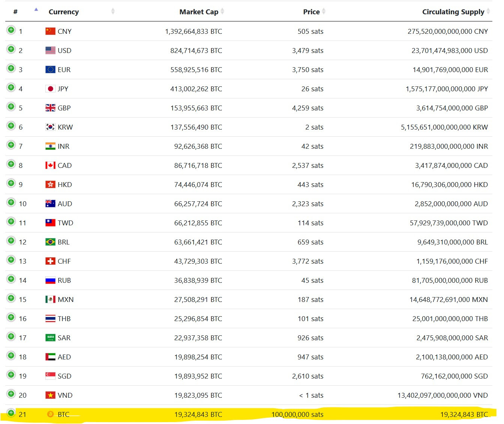
Task: Click the < 1 sats price
Action: (311, 395)
